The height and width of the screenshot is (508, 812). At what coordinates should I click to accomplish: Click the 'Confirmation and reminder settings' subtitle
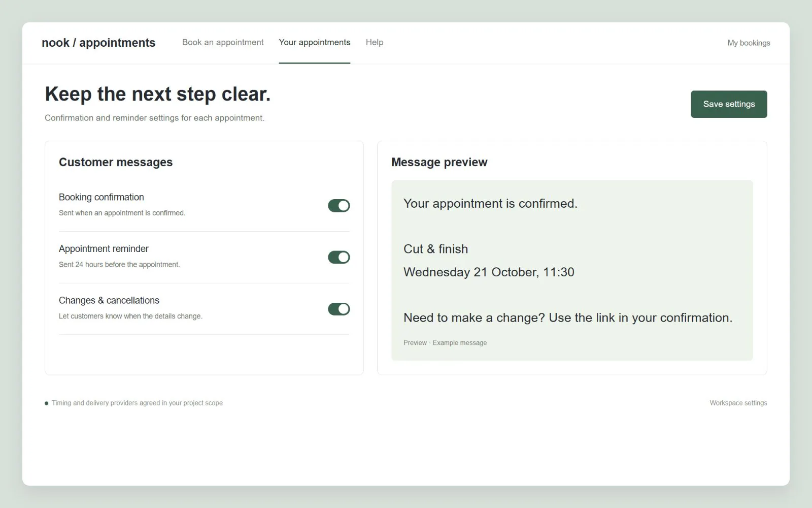click(154, 118)
